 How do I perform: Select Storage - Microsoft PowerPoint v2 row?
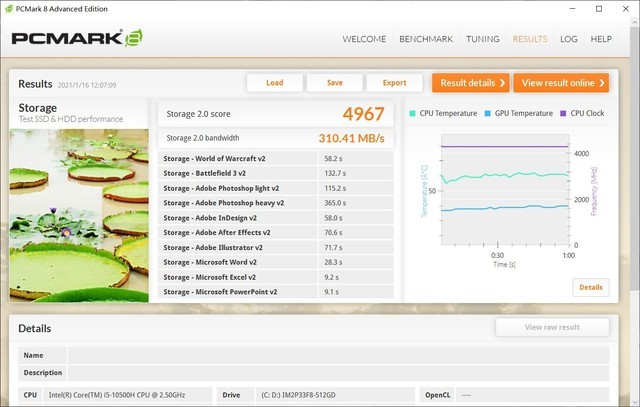click(x=276, y=292)
